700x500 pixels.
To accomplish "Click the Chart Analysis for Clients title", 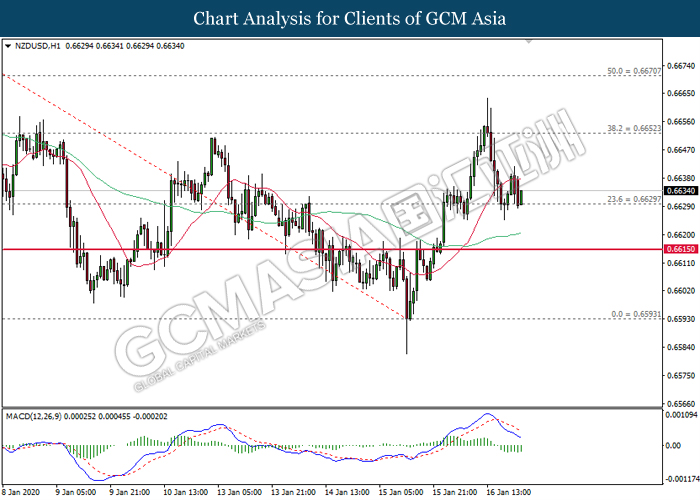I will point(350,18).
